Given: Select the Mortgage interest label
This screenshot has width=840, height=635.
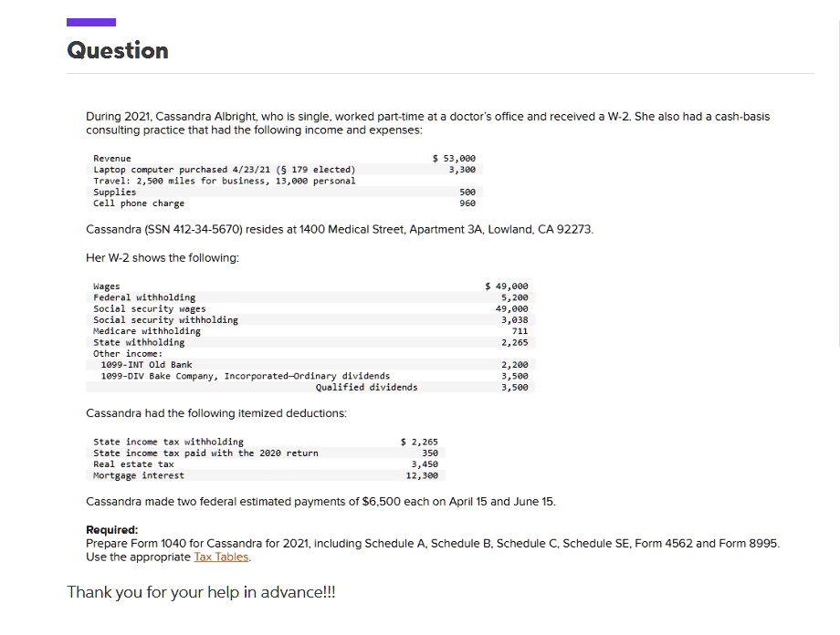Looking at the screenshot, I should [x=139, y=475].
